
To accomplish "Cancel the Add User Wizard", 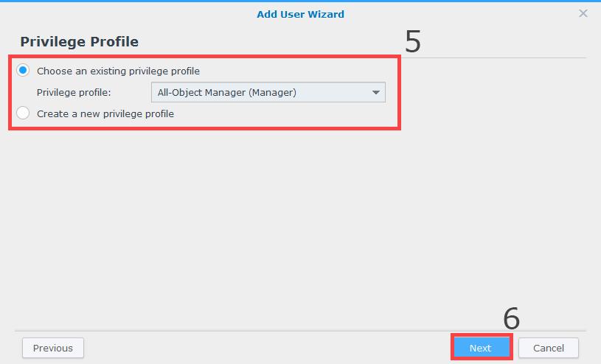I will 549,348.
